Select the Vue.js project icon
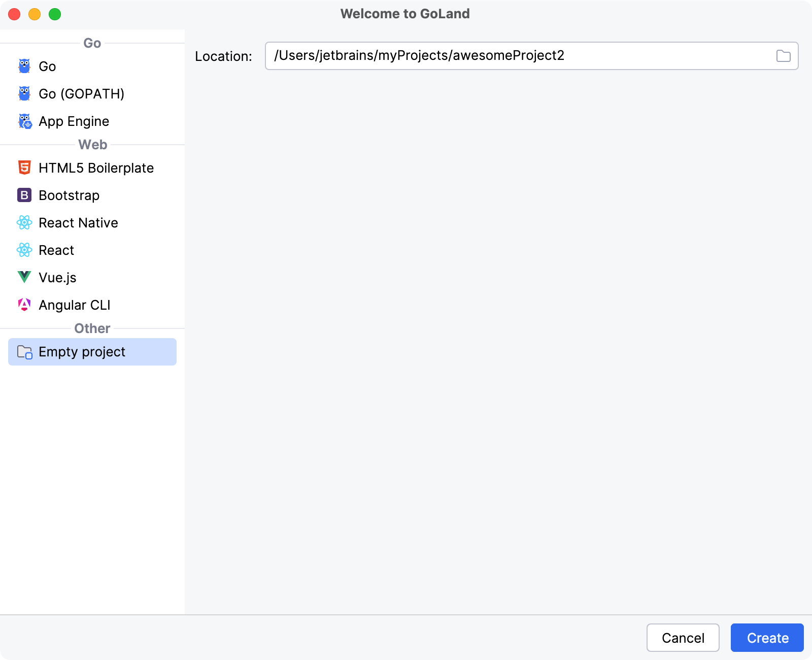The height and width of the screenshot is (660, 812). 24,277
